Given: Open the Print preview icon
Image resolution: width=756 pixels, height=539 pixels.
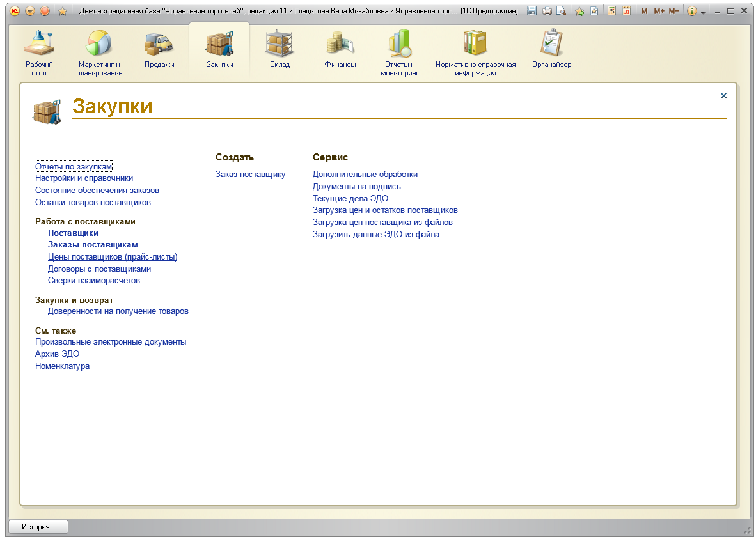Looking at the screenshot, I should click(561, 11).
